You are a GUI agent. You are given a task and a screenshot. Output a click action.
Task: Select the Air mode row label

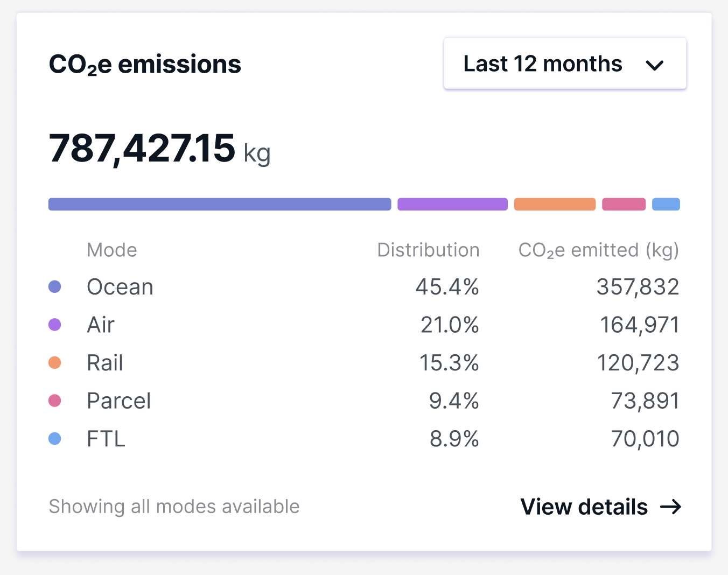(x=101, y=325)
